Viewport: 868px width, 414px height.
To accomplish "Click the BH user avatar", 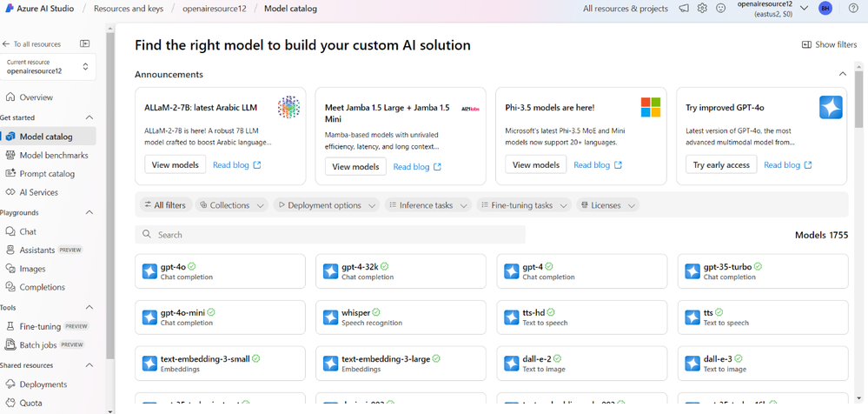I will [x=825, y=9].
